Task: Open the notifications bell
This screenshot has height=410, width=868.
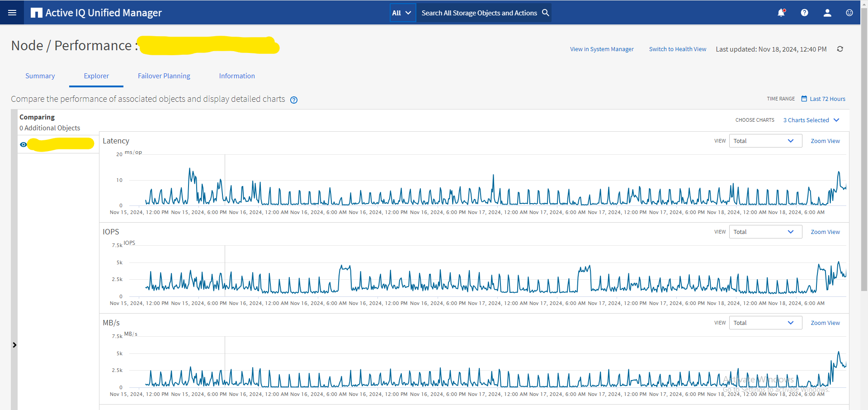Action: [x=781, y=13]
